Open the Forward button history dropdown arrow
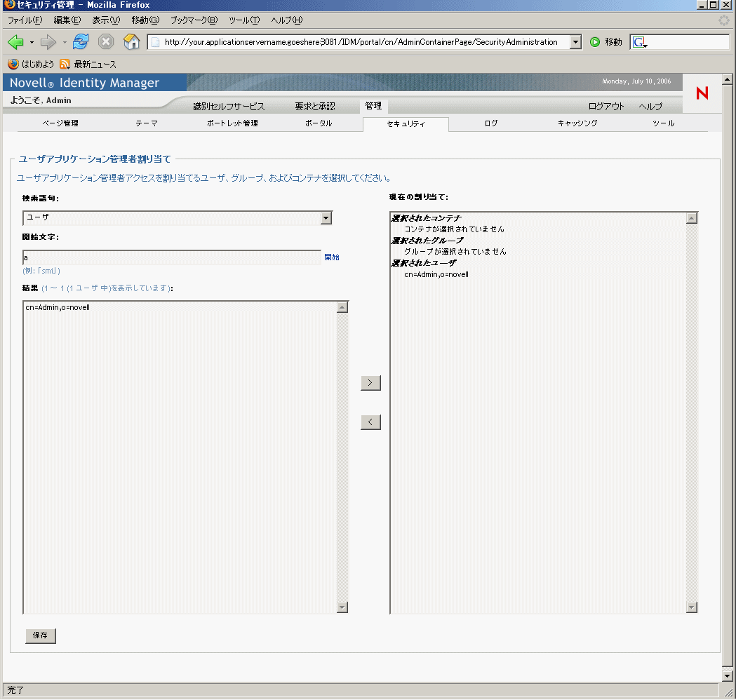The image size is (736, 700). tap(65, 42)
